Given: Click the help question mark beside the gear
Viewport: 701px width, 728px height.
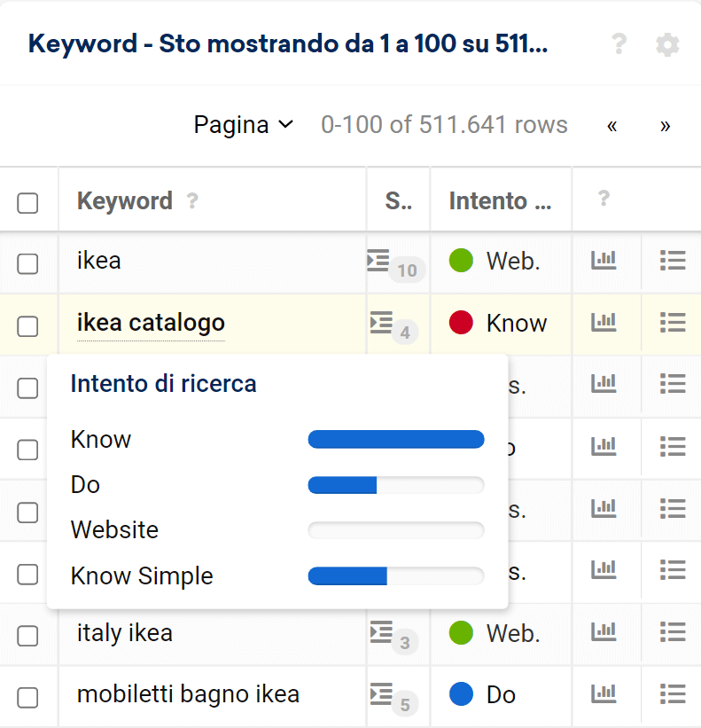Looking at the screenshot, I should 619,44.
